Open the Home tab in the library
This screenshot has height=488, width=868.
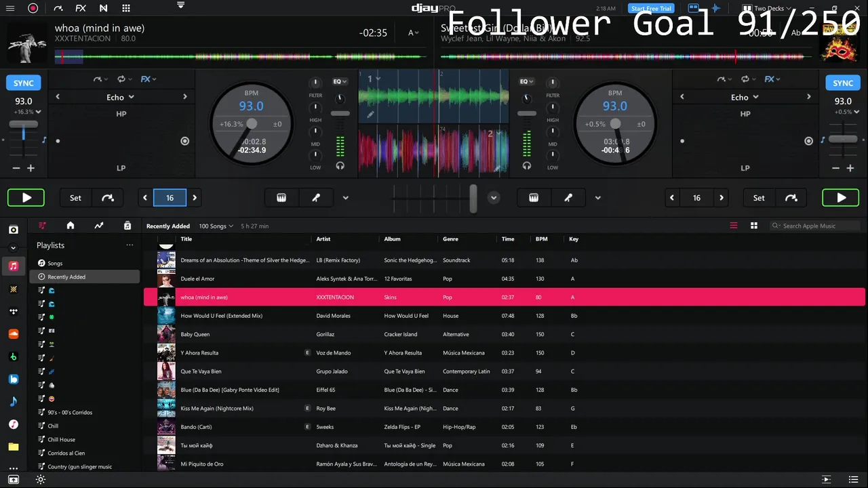(x=70, y=226)
